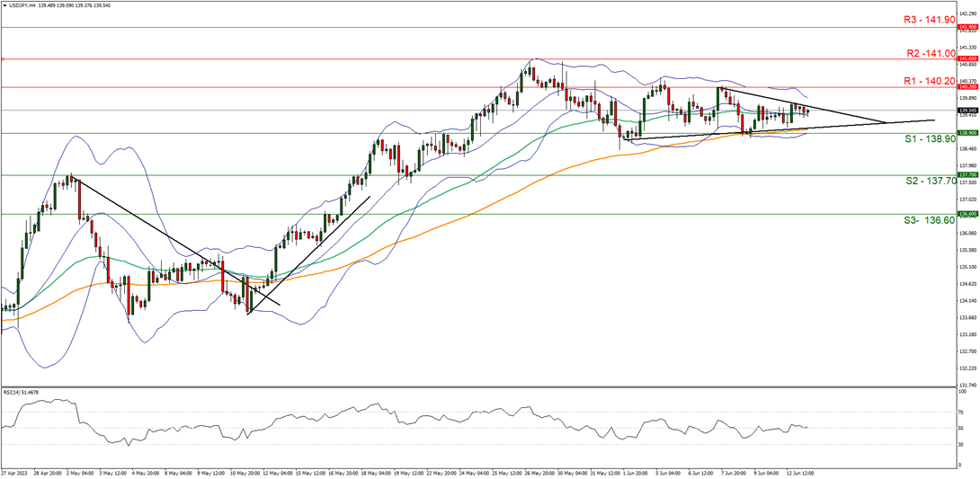Screen dimensions: 980x479
Task: Click the 138.460 price axis label
Action: pos(968,148)
